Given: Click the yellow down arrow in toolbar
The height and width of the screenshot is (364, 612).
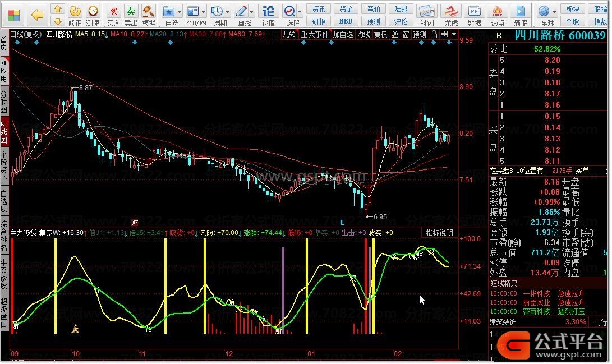Looking at the screenshot, I should click(58, 21).
